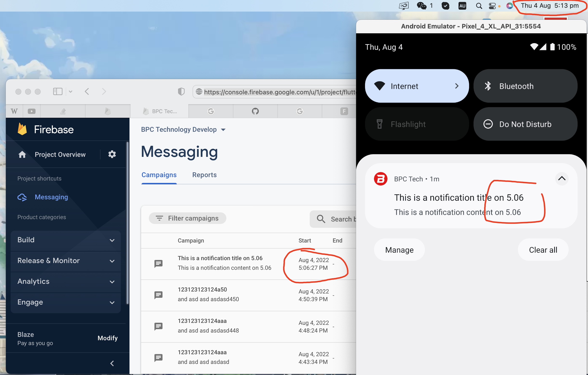Click Clear all notifications button
Image resolution: width=588 pixels, height=375 pixels.
tap(543, 250)
